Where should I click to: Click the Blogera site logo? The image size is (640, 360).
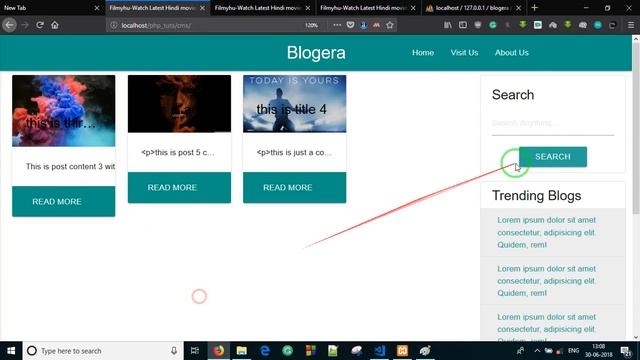point(316,53)
